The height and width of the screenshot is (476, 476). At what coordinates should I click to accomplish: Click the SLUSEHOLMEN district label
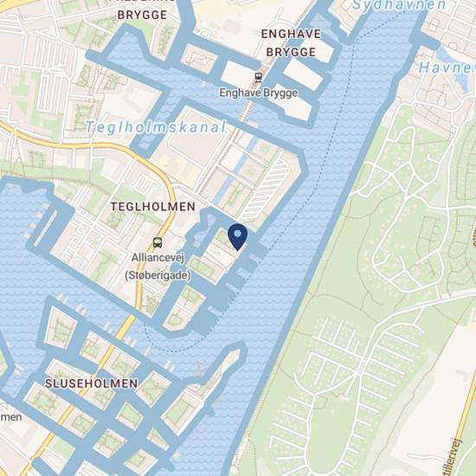coord(92,383)
